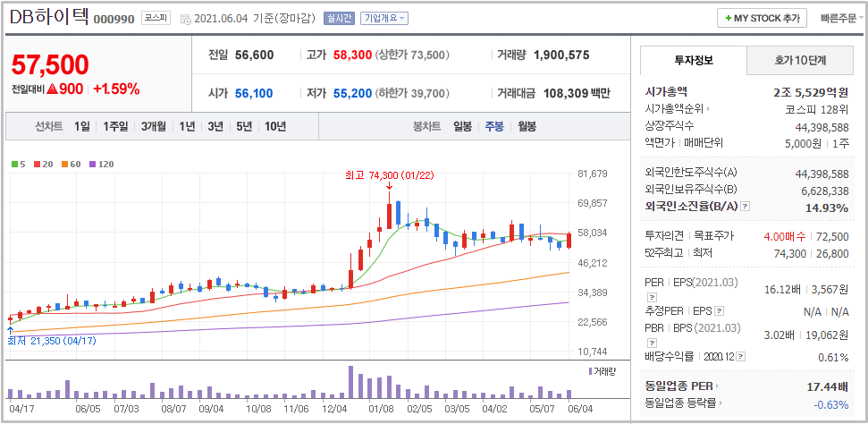Click the 저가 value 55,200
The height and width of the screenshot is (424, 868).
(x=352, y=94)
